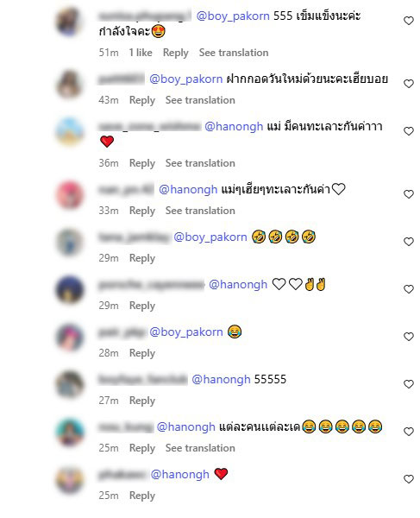Viewport: 420px width, 518px height.
Task: Tap heart on the 36m comment
Action: (409, 131)
